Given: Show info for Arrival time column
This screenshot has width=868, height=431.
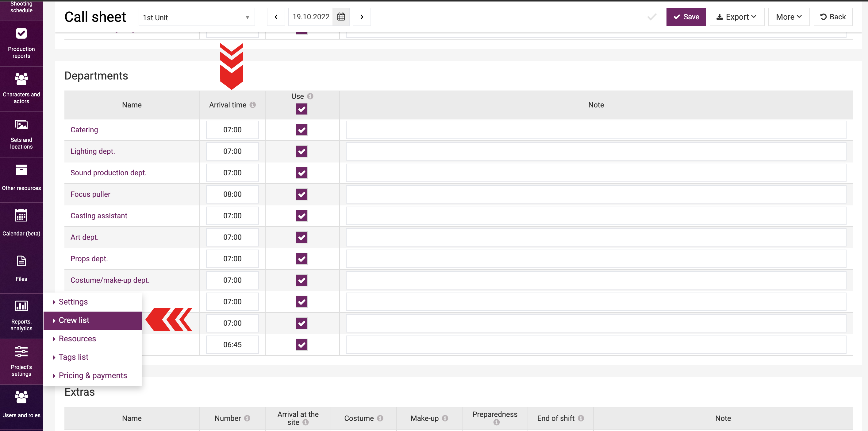Looking at the screenshot, I should pos(252,105).
